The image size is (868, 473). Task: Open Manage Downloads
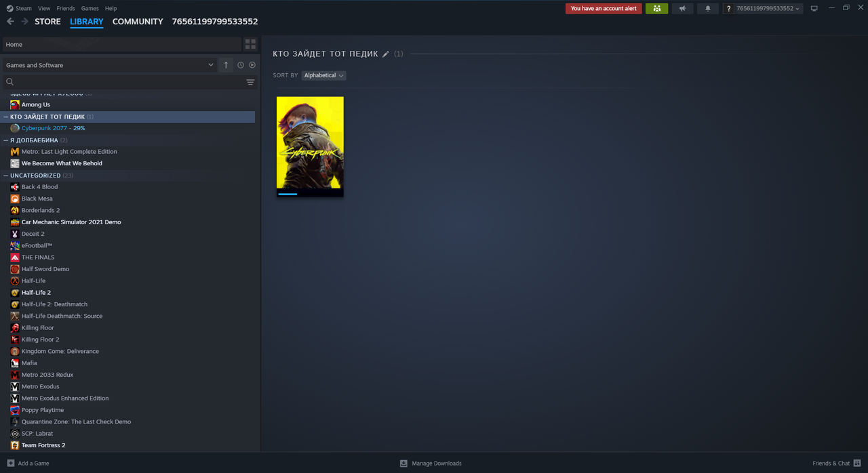pyautogui.click(x=431, y=464)
